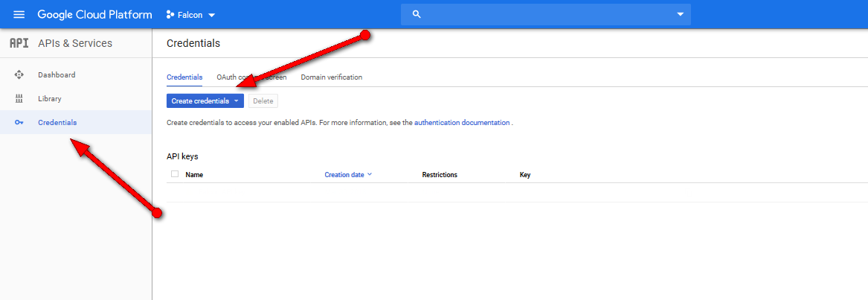Focus the top search input field
This screenshot has width=868, height=300.
(x=545, y=14)
